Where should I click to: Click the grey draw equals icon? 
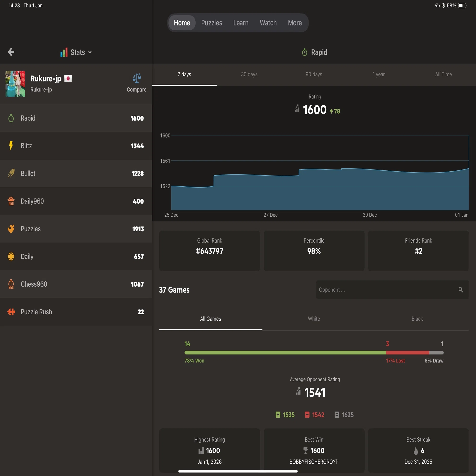(337, 415)
